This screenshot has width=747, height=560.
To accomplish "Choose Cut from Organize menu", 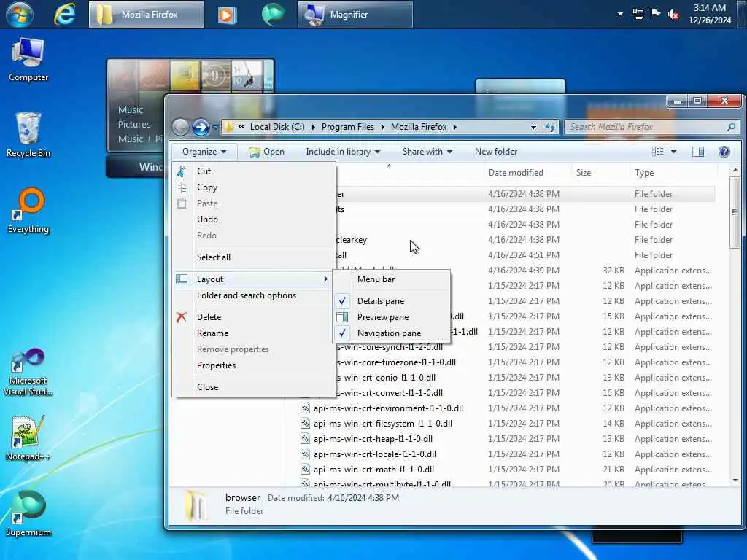I will 253,171.
